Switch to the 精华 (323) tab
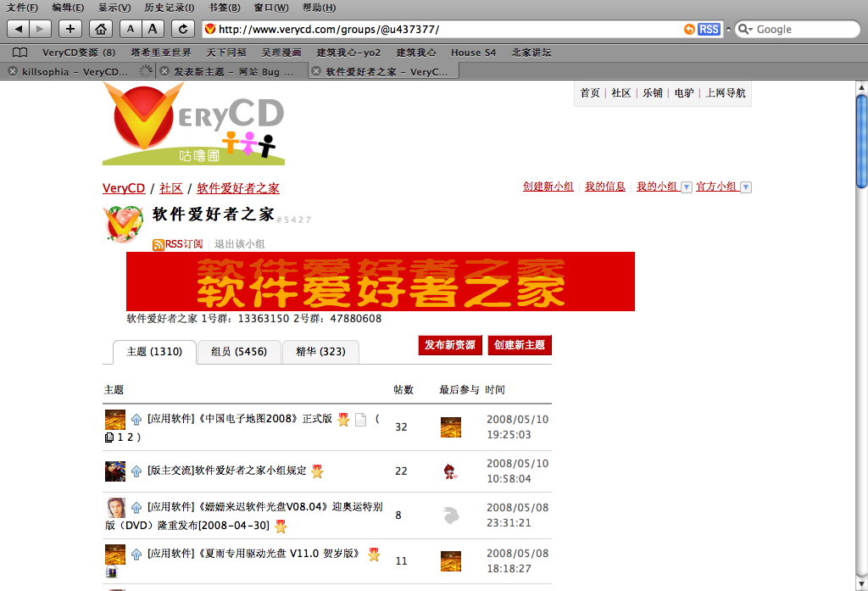The image size is (868, 591). click(320, 352)
